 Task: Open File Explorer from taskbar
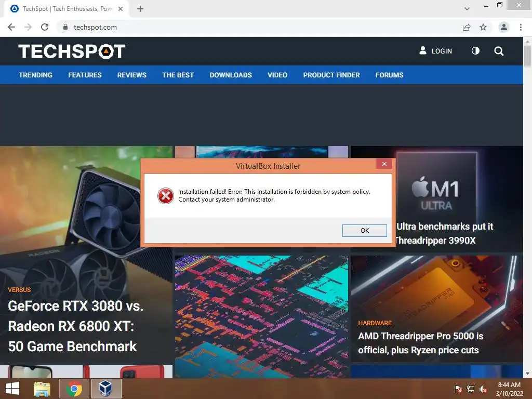tap(42, 389)
